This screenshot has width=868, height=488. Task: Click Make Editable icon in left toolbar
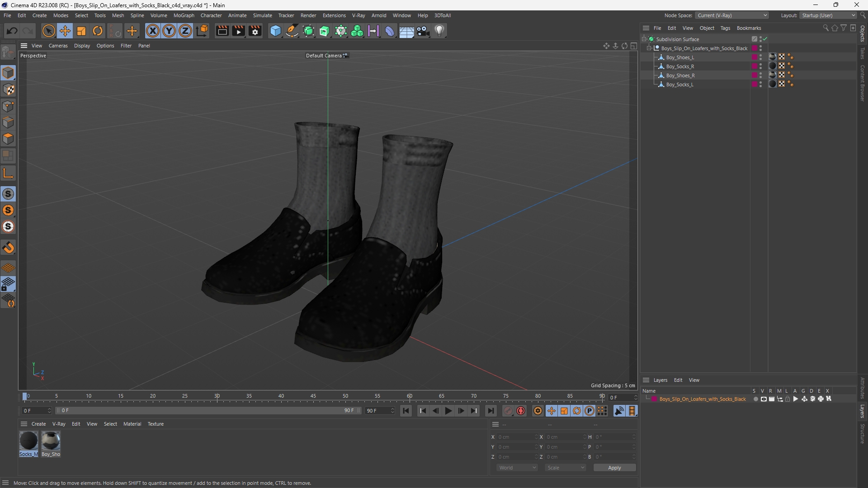8,52
